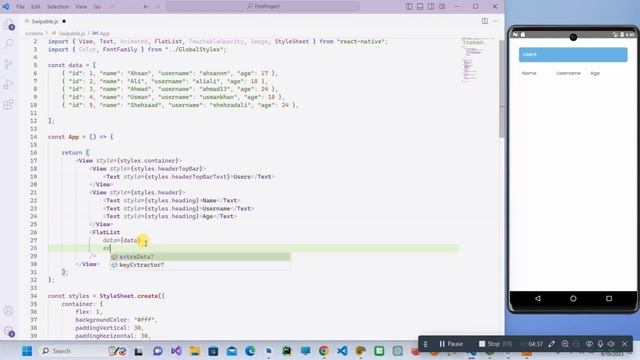
Task: Select the Swipable.js editor tab
Action: (44, 21)
